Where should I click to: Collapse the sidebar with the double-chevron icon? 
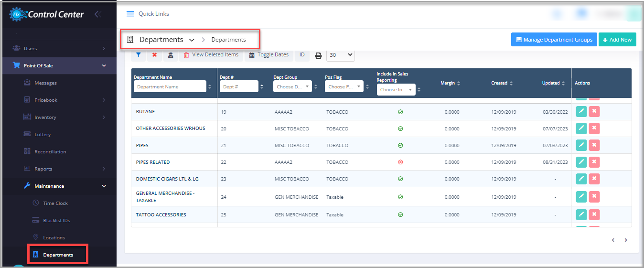tap(98, 14)
